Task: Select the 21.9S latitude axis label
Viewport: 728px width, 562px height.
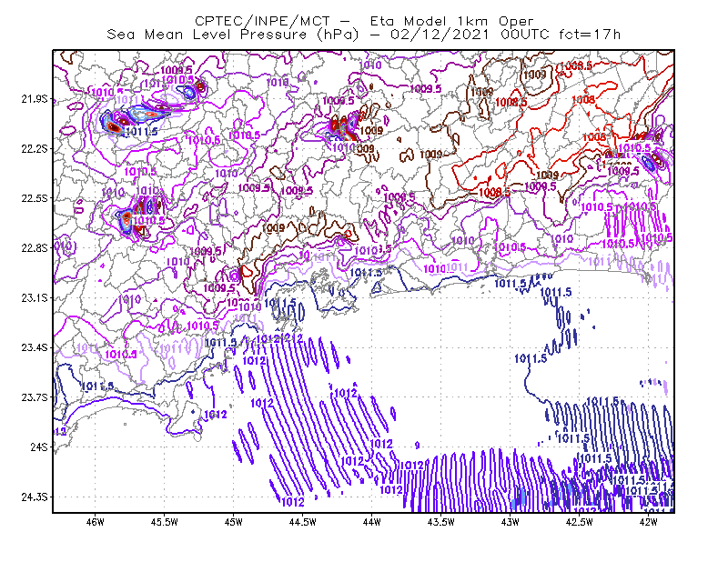Action: [35, 99]
